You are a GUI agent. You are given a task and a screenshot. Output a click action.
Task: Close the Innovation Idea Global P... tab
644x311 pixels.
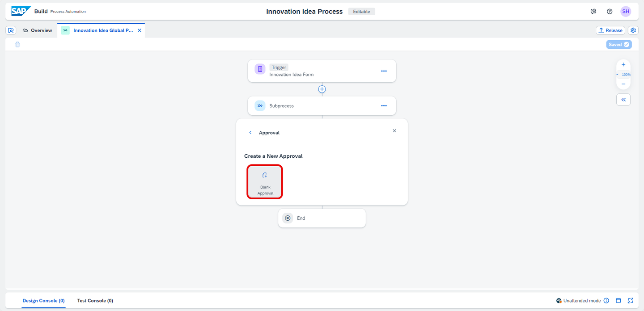pyautogui.click(x=140, y=30)
